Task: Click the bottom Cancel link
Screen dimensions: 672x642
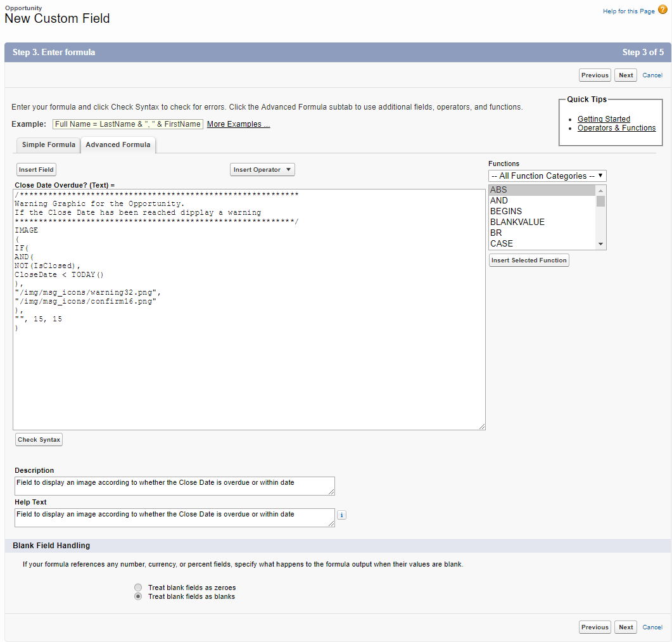Action: point(652,627)
